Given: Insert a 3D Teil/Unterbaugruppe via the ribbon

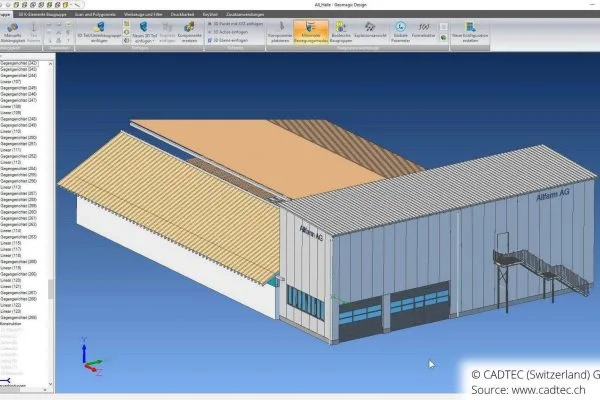Looking at the screenshot, I should pyautogui.click(x=99, y=32).
